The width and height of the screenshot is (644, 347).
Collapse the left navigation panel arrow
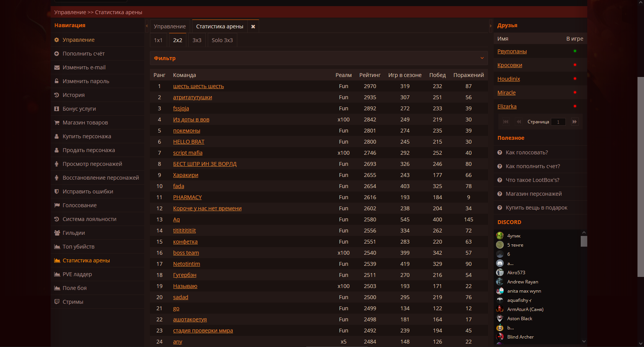(147, 26)
